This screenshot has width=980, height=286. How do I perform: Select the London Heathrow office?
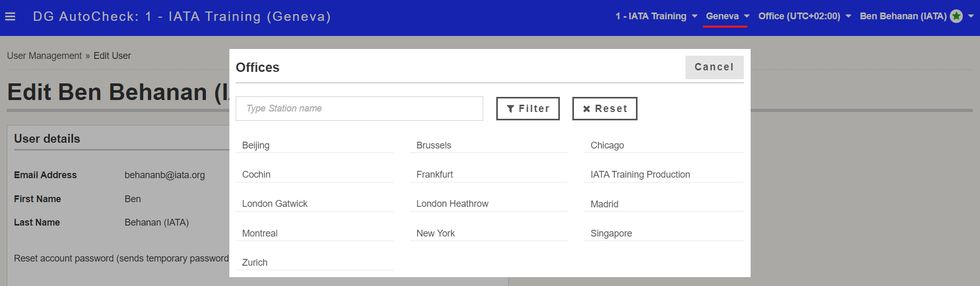(488, 204)
